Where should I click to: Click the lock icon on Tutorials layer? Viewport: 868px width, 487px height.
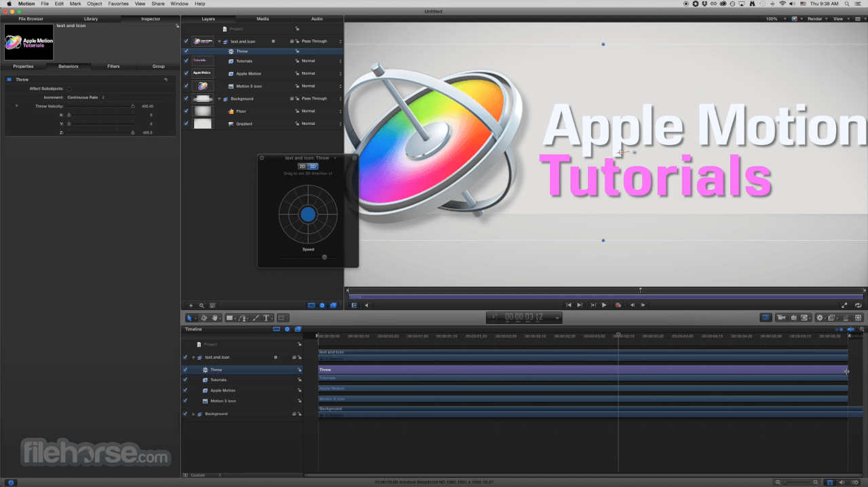(x=297, y=61)
